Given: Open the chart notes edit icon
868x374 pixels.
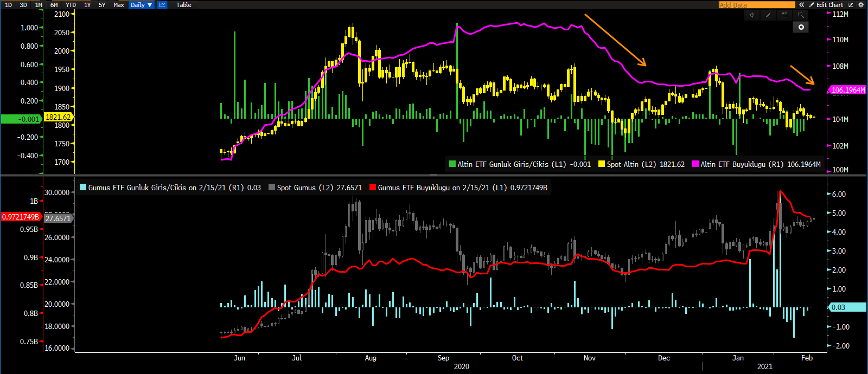Looking at the screenshot, I should click(x=851, y=5).
